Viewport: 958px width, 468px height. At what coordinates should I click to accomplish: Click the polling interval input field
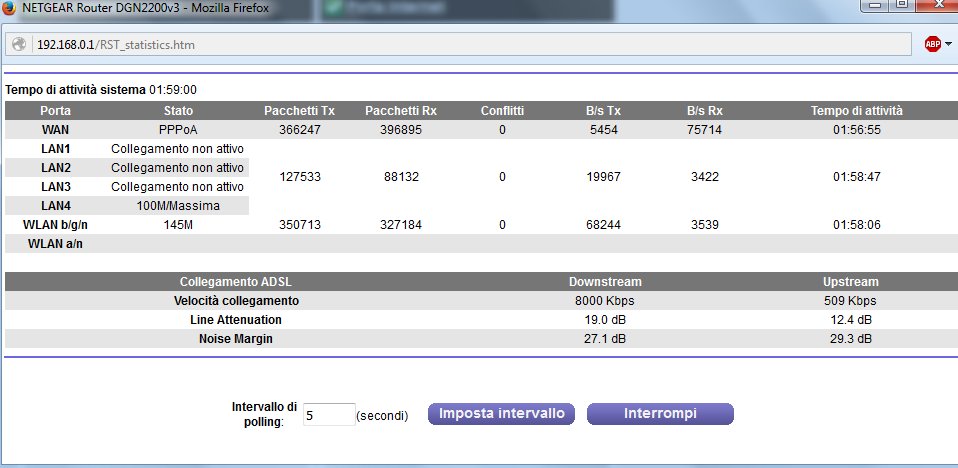(329, 415)
